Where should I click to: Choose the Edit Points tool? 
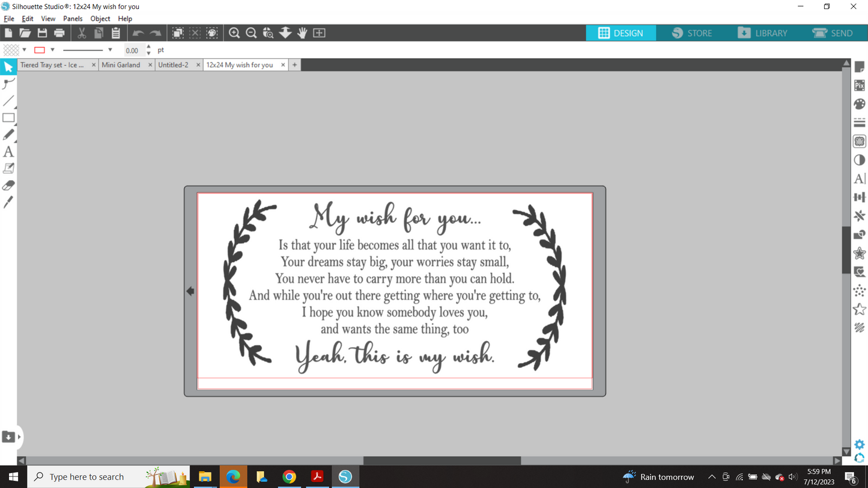point(8,84)
